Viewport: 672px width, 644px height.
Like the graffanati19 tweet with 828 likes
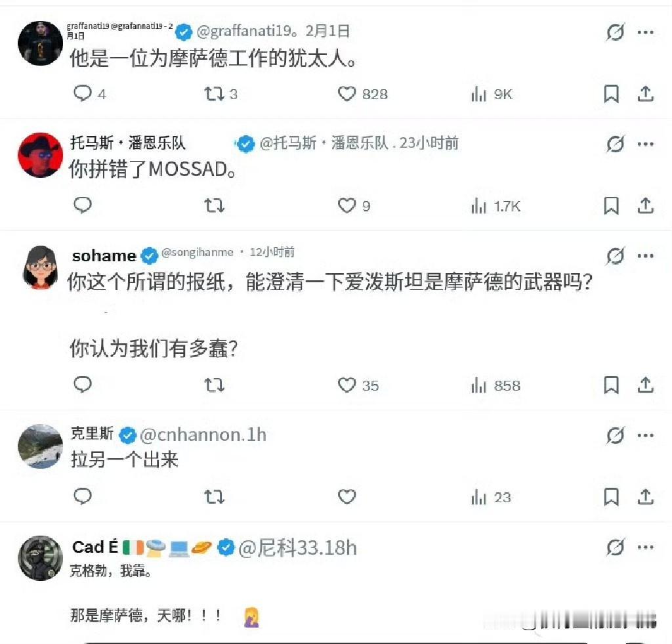346,94
